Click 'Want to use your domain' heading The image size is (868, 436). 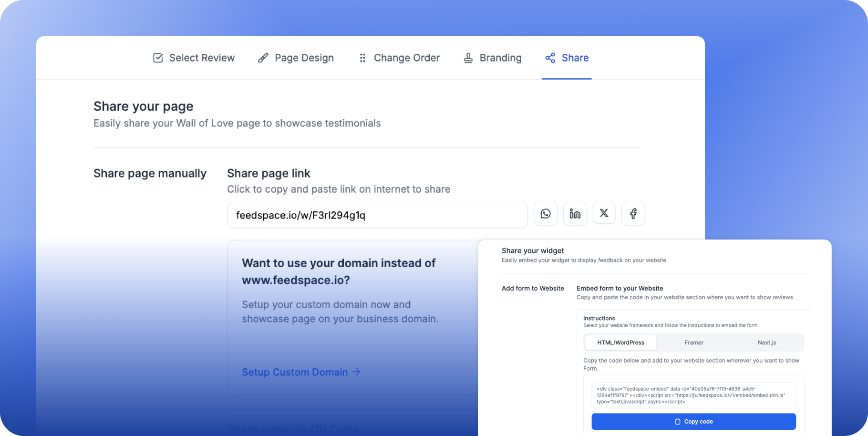[x=339, y=271]
